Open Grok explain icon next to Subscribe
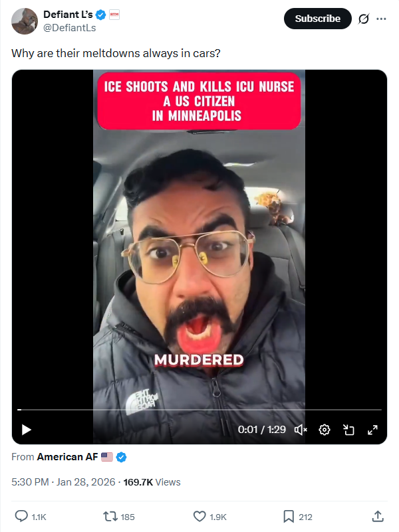This screenshot has width=399, height=532. point(363,19)
